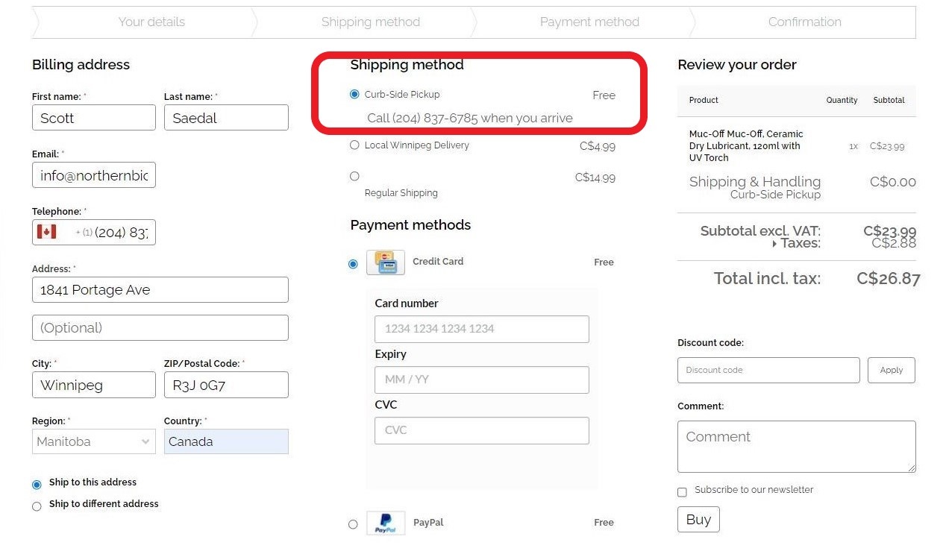Expand the Taxes breakdown arrow
Image resolution: width=946 pixels, height=560 pixels.
click(774, 244)
